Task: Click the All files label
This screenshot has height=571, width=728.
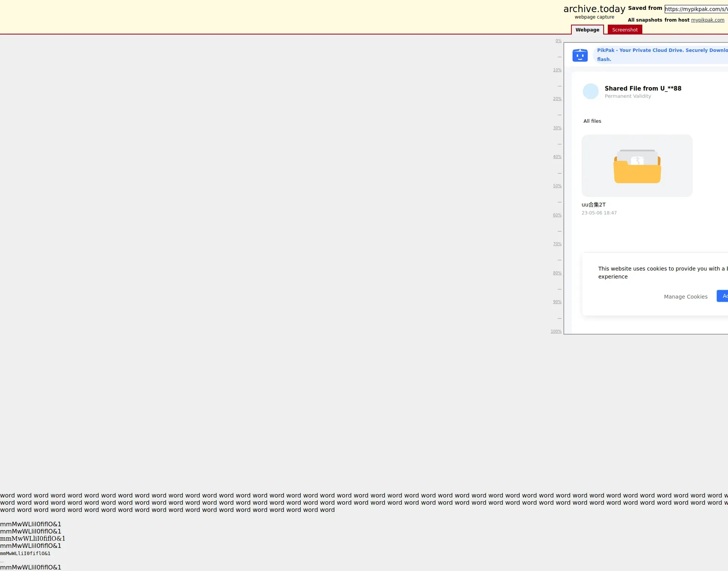Action: click(x=592, y=121)
